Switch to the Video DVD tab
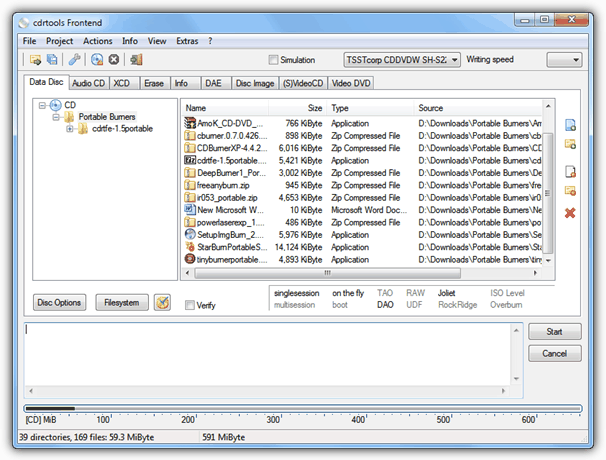This screenshot has width=606, height=460. point(351,83)
